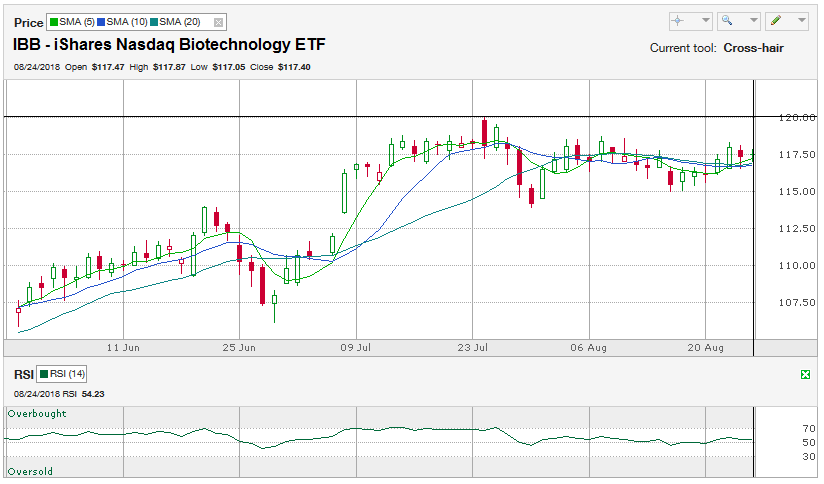Remove the SMA price overlay legend
This screenshot has height=484, width=824.
point(219,23)
